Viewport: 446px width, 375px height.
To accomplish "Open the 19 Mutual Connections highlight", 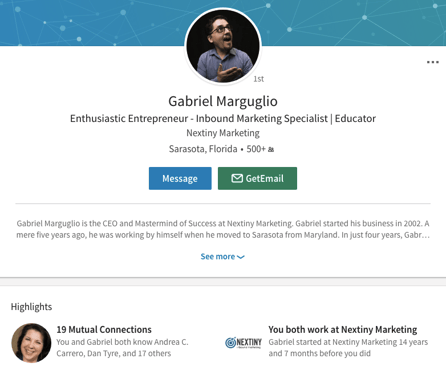I will (104, 330).
